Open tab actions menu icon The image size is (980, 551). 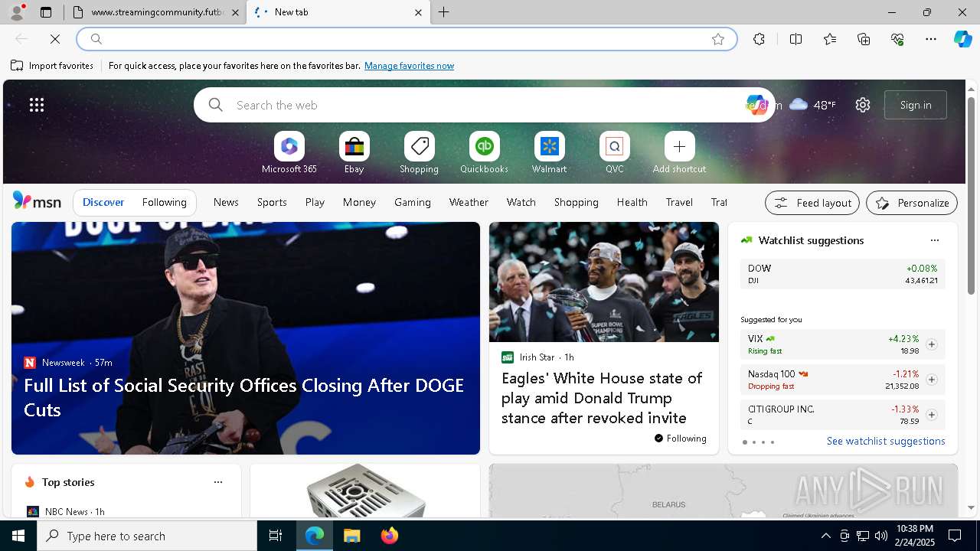point(46,12)
